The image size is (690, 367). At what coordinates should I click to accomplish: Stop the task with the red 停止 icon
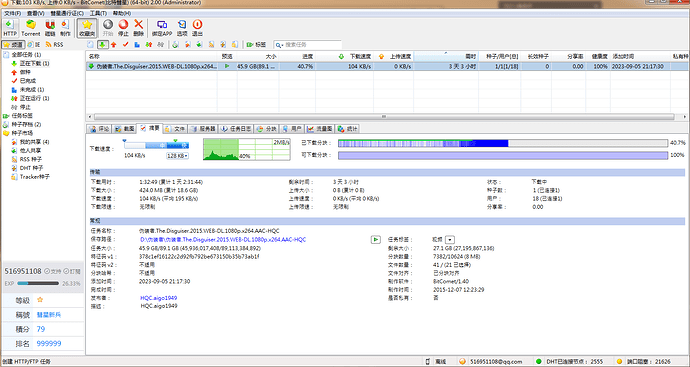[x=123, y=28]
